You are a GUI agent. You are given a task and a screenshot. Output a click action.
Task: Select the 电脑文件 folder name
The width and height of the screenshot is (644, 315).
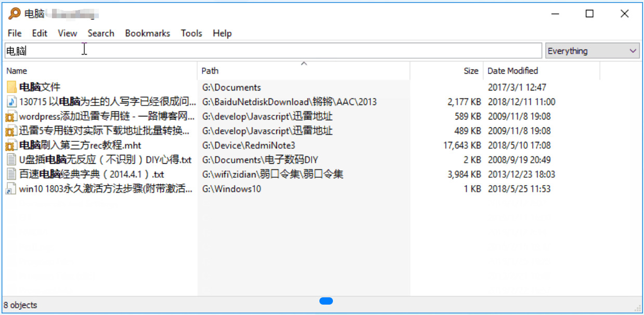pos(40,87)
